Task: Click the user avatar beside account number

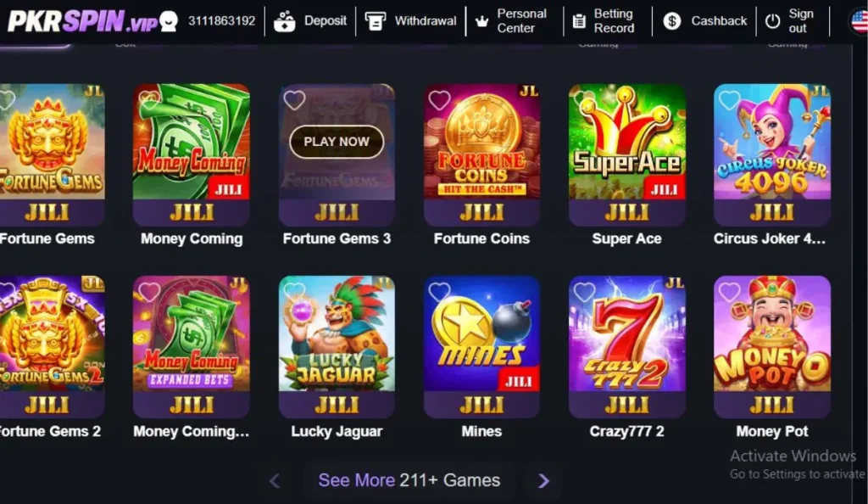Action: (169, 21)
